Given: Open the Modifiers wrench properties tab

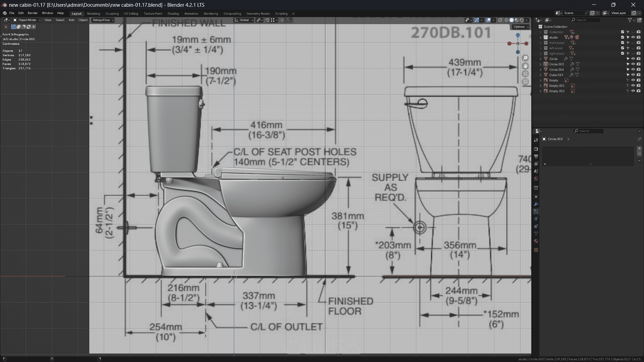Looking at the screenshot, I should pyautogui.click(x=536, y=204).
